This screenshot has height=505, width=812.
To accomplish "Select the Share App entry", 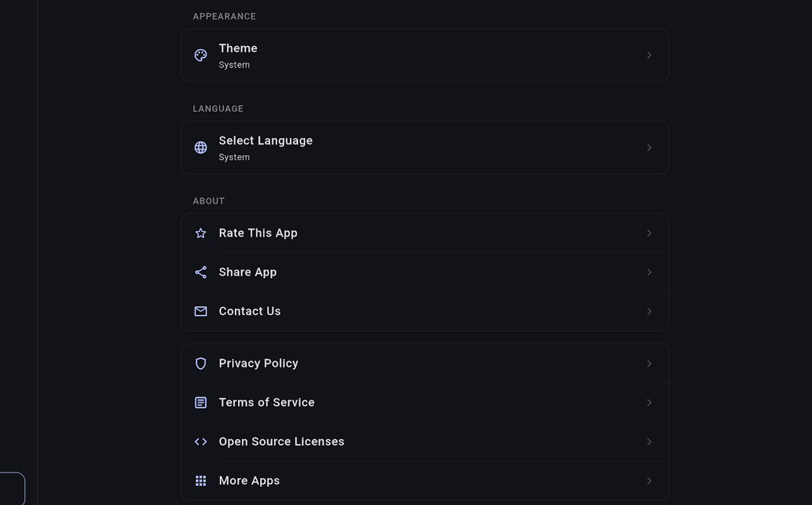I will (425, 273).
